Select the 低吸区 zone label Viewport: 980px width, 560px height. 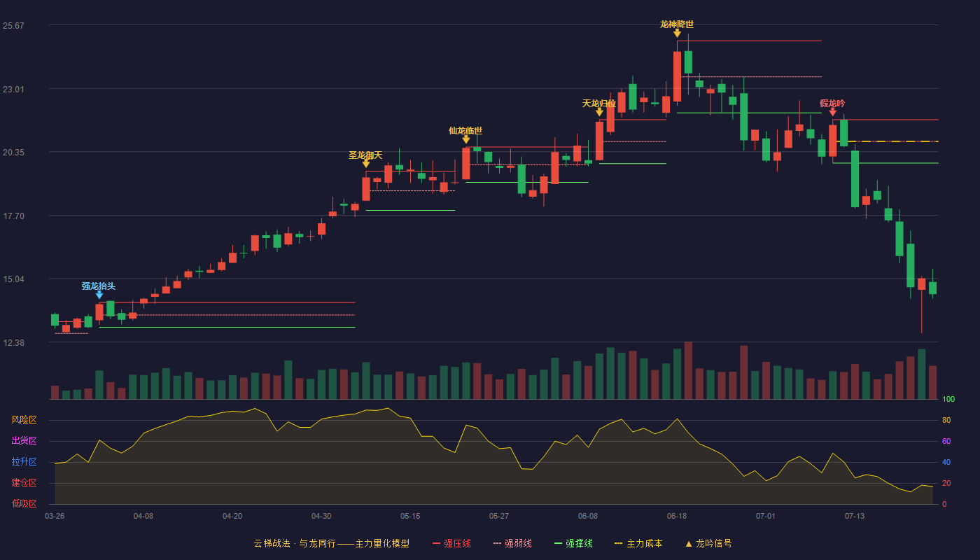pyautogui.click(x=24, y=503)
